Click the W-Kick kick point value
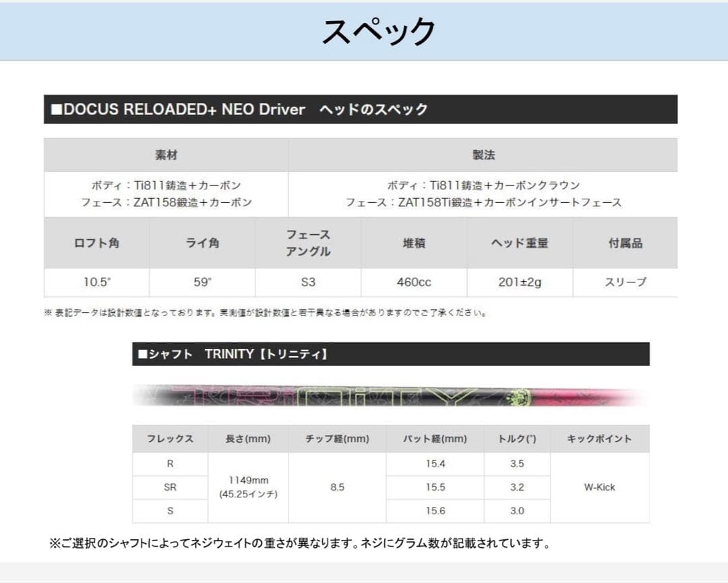The width and height of the screenshot is (728, 583). [x=599, y=487]
